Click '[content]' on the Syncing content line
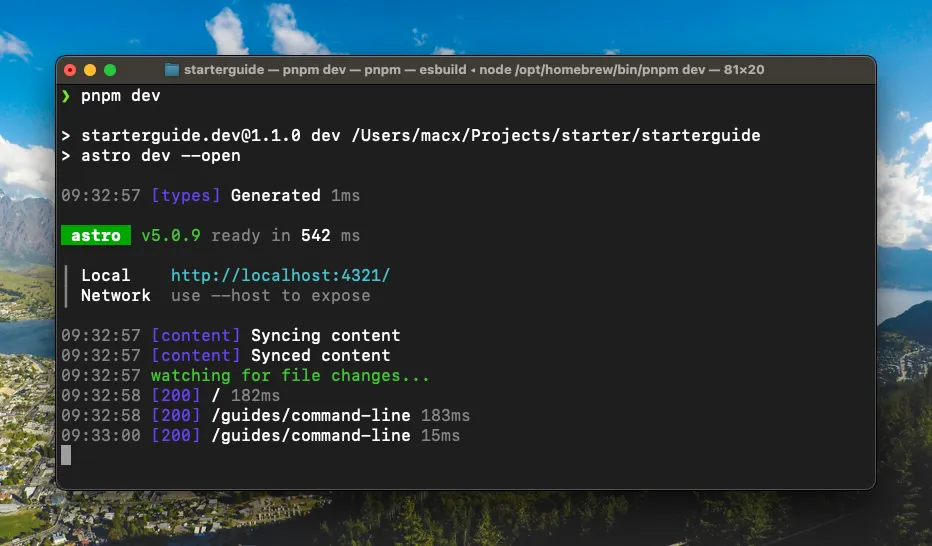Image resolution: width=932 pixels, height=546 pixels. pyautogui.click(x=196, y=336)
